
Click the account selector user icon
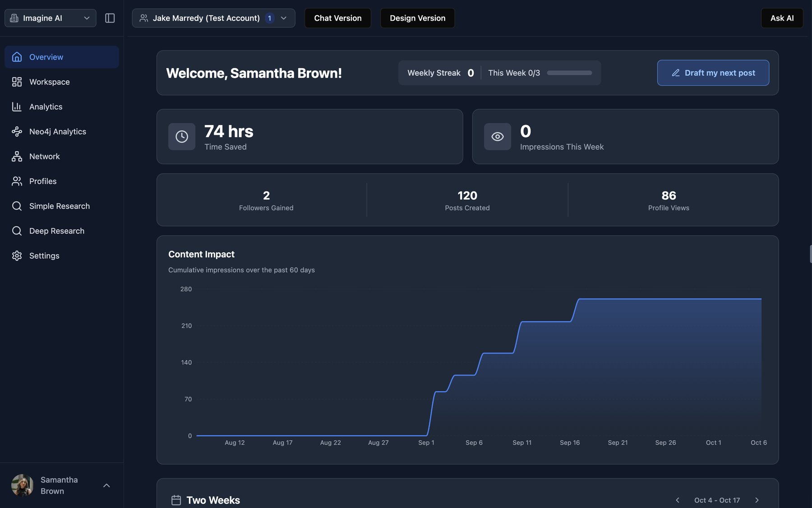coord(143,18)
